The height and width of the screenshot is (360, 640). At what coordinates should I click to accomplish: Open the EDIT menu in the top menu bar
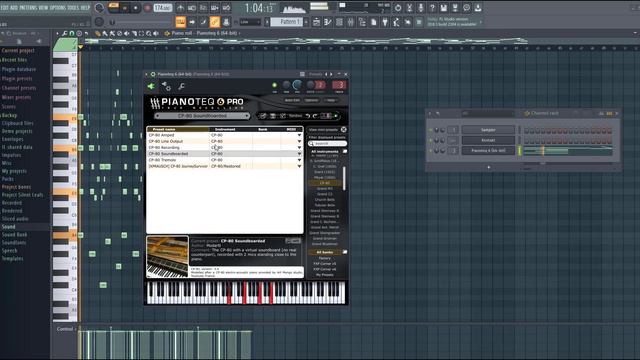[4, 7]
